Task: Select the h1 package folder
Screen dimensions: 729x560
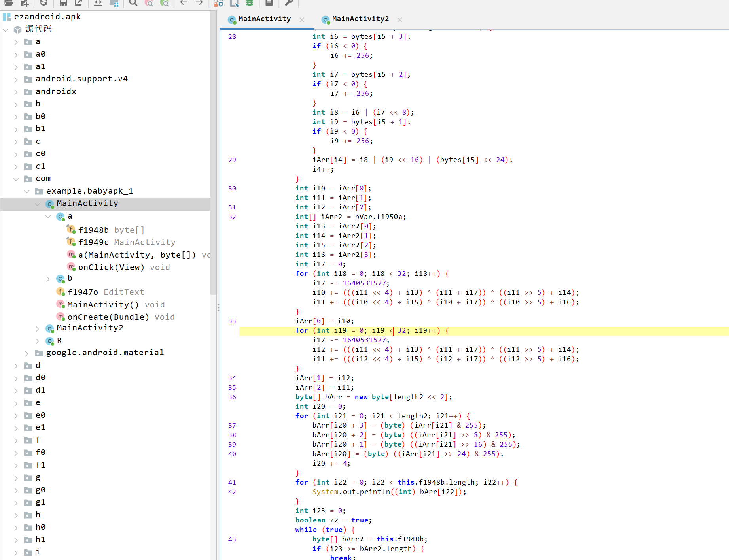Action: (x=40, y=539)
